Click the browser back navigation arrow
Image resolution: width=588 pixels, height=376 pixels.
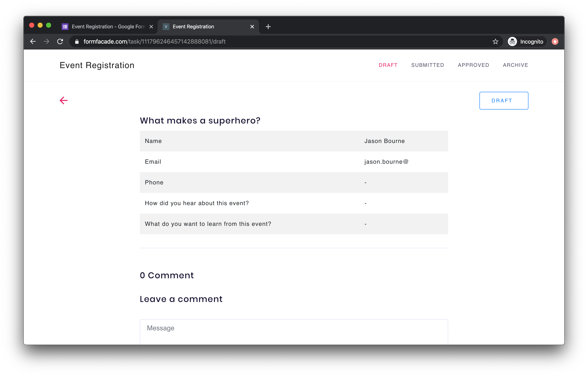33,41
